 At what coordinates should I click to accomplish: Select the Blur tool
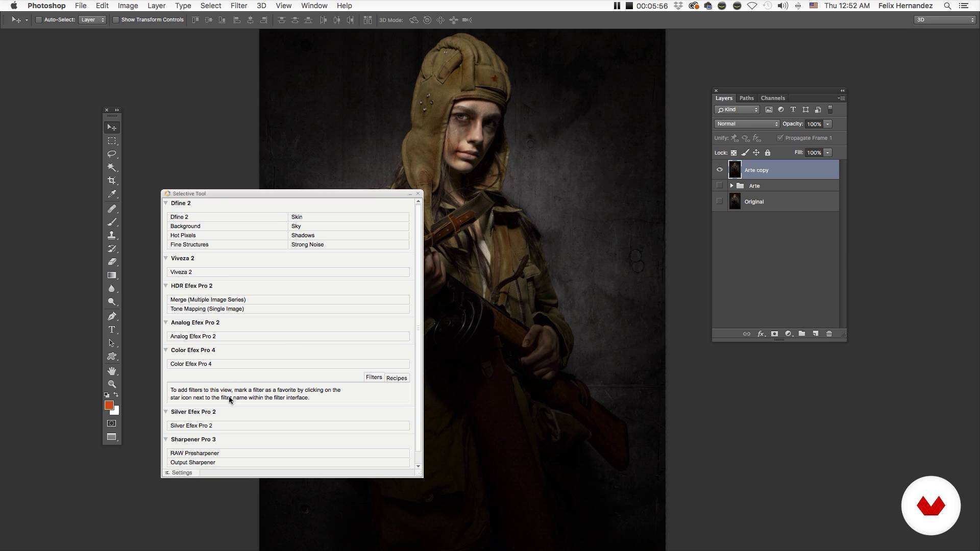point(112,288)
